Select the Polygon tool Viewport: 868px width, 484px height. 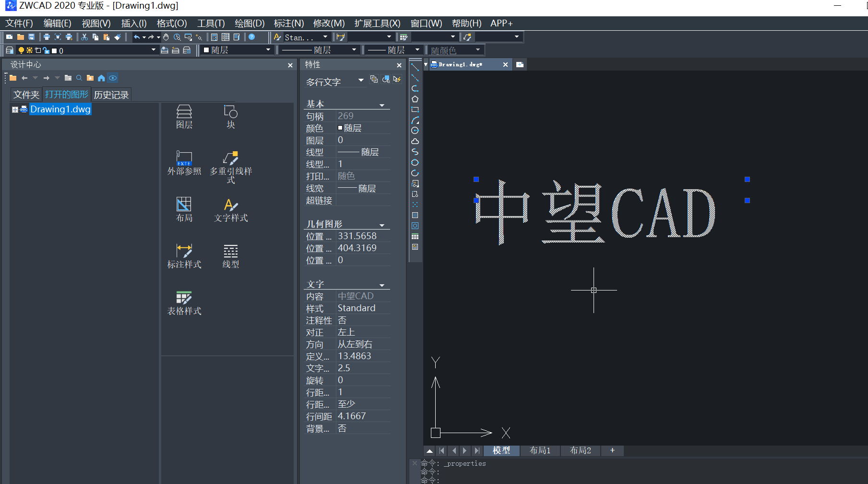[415, 98]
